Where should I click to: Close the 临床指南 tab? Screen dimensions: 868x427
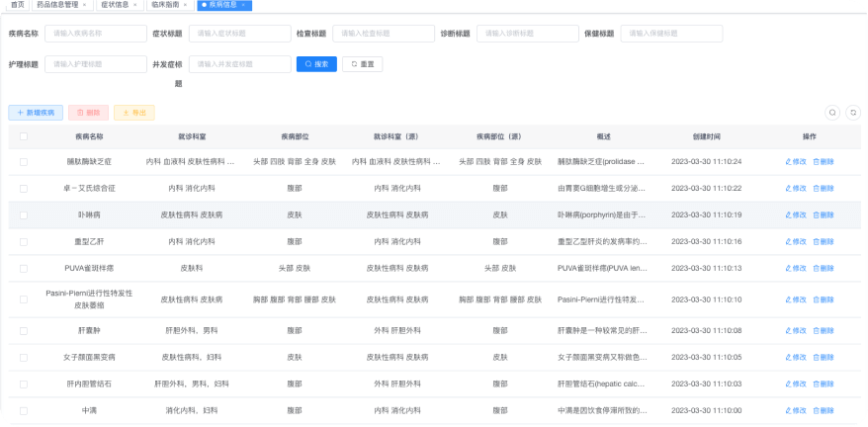[186, 4]
